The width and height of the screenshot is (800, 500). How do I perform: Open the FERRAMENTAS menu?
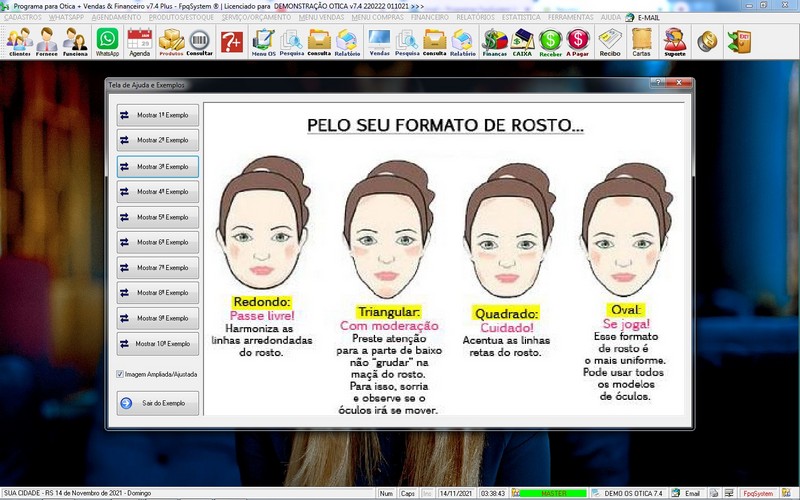(x=570, y=17)
